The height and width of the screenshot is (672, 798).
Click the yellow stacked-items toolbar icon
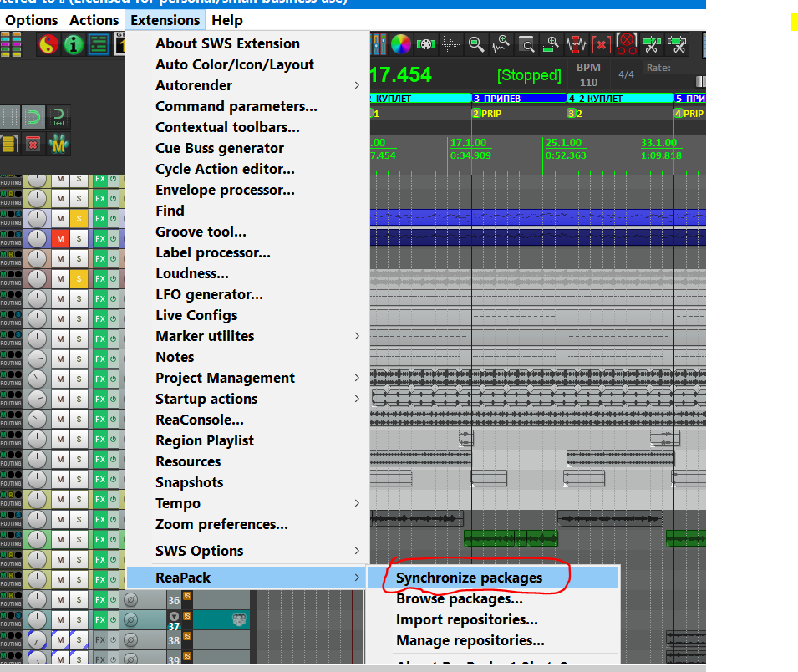pyautogui.click(x=9, y=144)
